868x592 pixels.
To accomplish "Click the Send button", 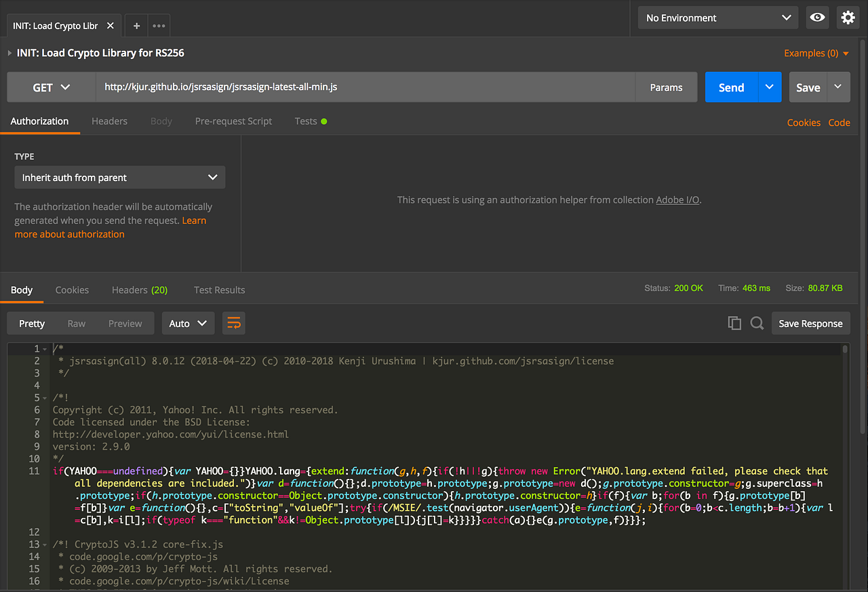I will point(731,87).
